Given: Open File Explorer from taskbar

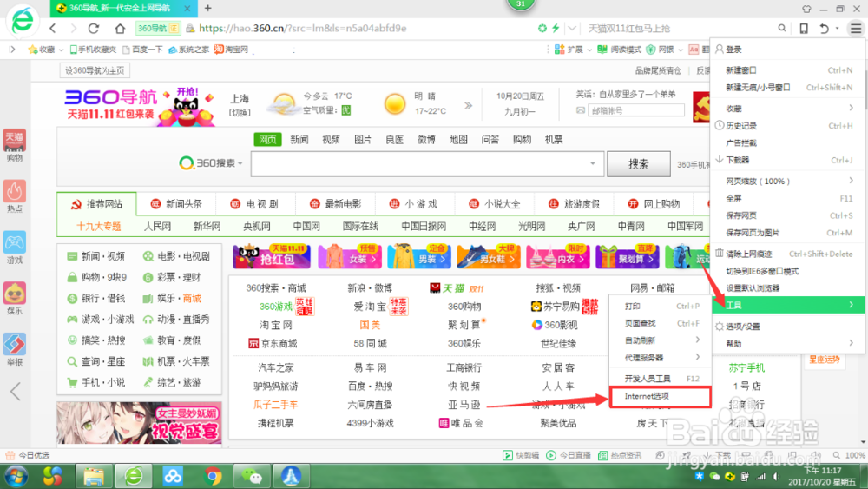Looking at the screenshot, I should [x=94, y=476].
